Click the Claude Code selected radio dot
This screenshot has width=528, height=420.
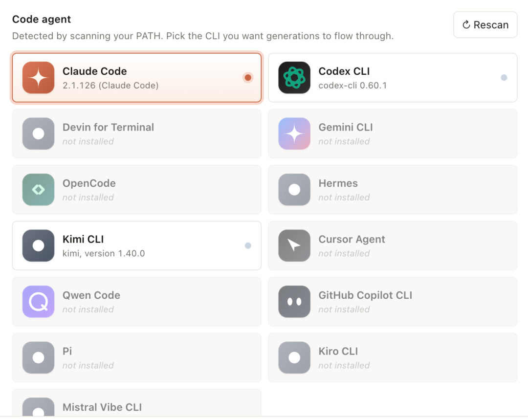248,77
